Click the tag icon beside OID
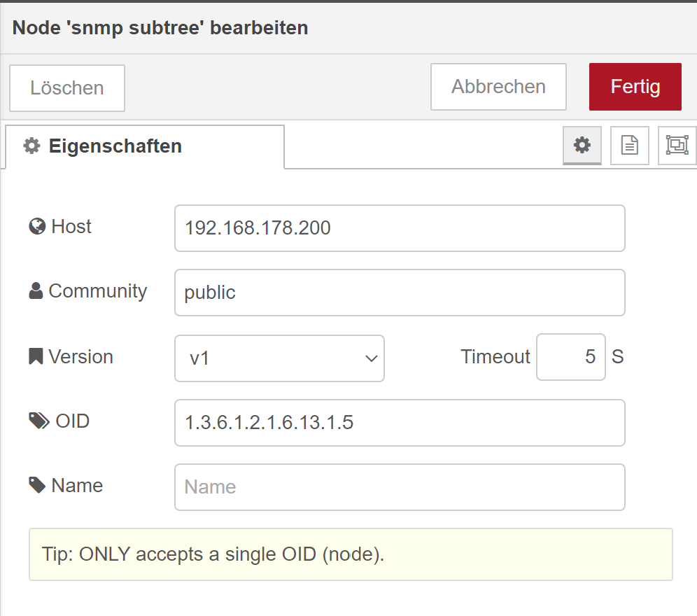Screen dimensions: 697x616 click(x=38, y=421)
